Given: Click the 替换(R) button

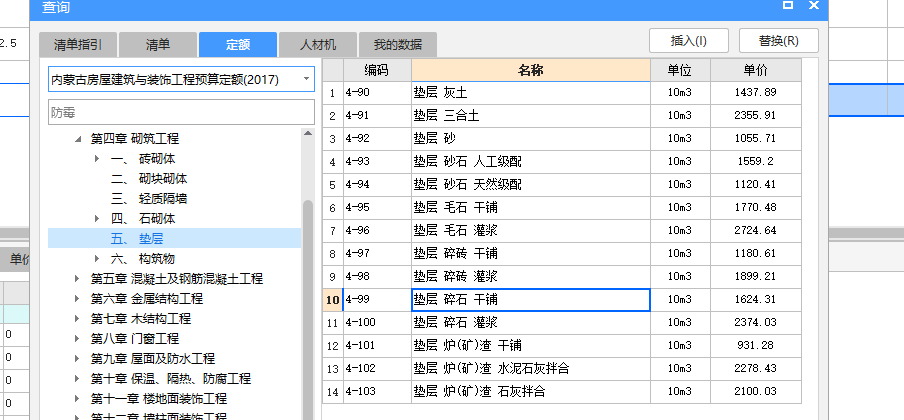Looking at the screenshot, I should [x=778, y=41].
